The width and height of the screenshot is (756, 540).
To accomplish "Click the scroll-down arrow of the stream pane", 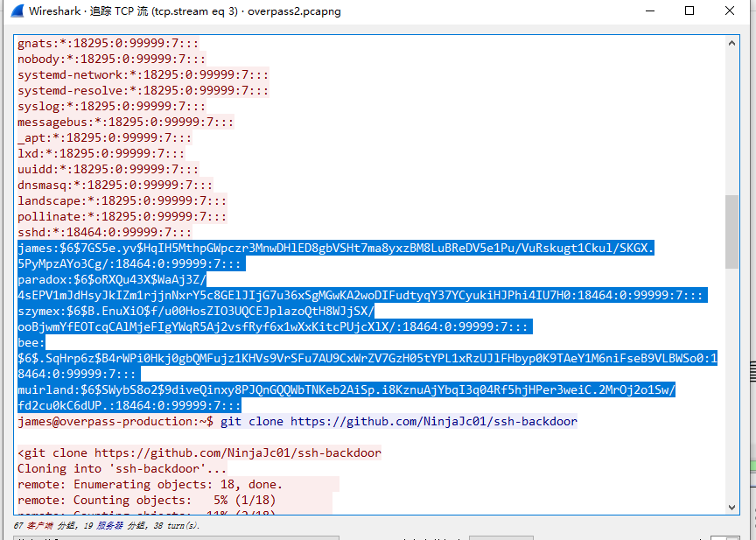I will tap(731, 508).
